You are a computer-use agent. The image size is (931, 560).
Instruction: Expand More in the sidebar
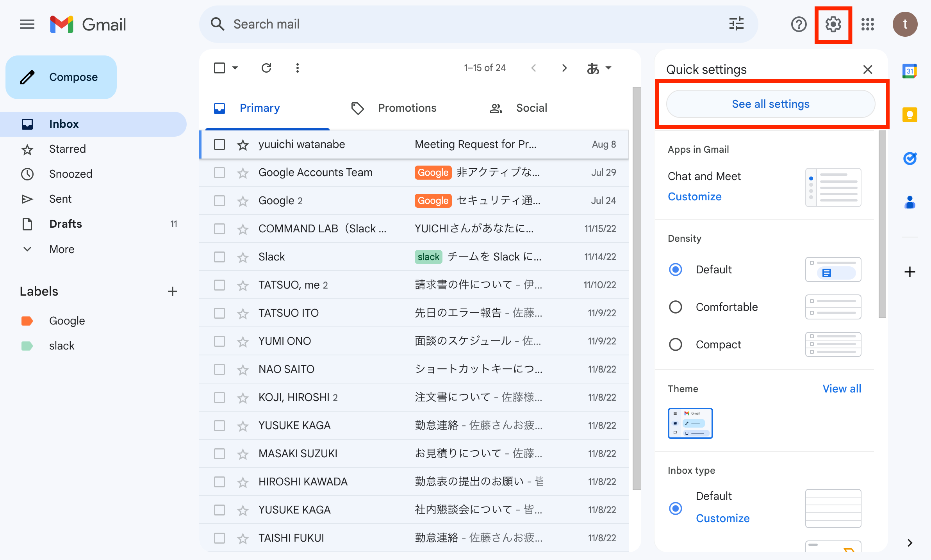click(62, 249)
